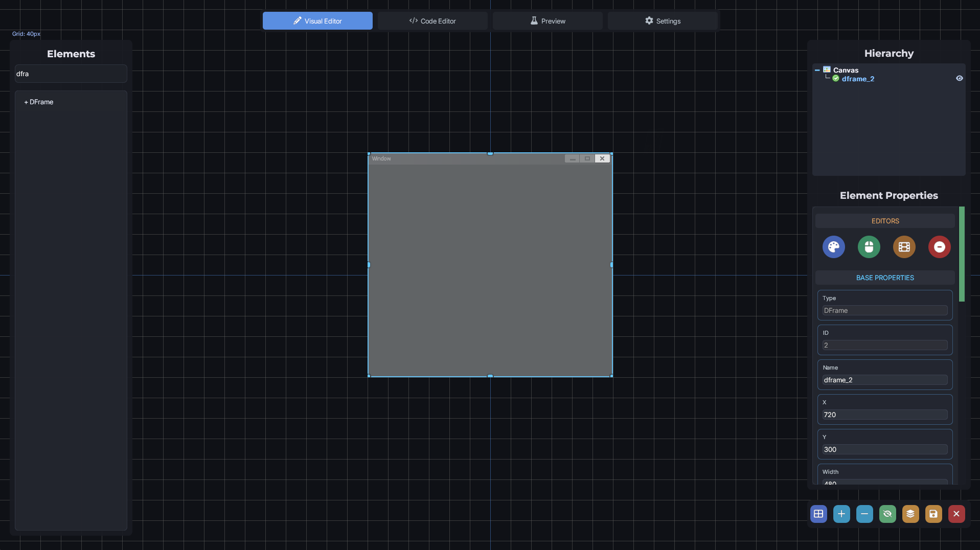
Task: Open the palette style editor
Action: 834,247
